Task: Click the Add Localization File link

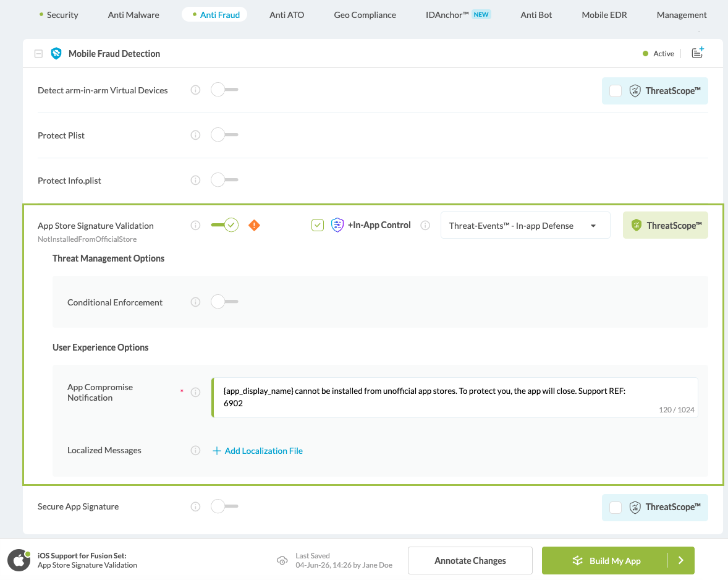Action: [x=263, y=451]
